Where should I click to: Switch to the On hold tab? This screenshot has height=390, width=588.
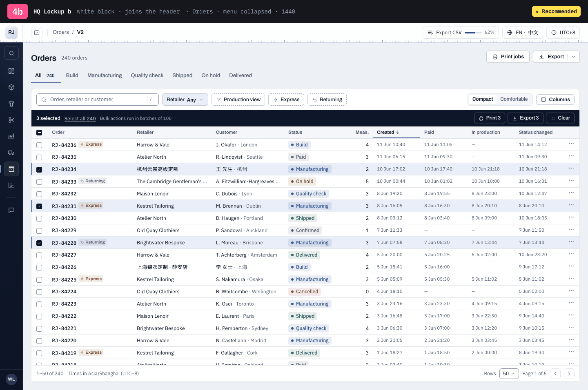click(211, 75)
